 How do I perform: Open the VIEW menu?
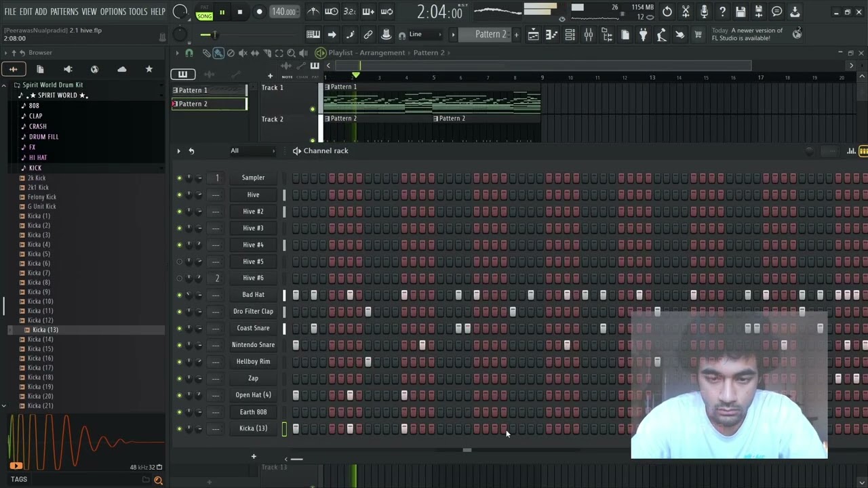tap(90, 12)
